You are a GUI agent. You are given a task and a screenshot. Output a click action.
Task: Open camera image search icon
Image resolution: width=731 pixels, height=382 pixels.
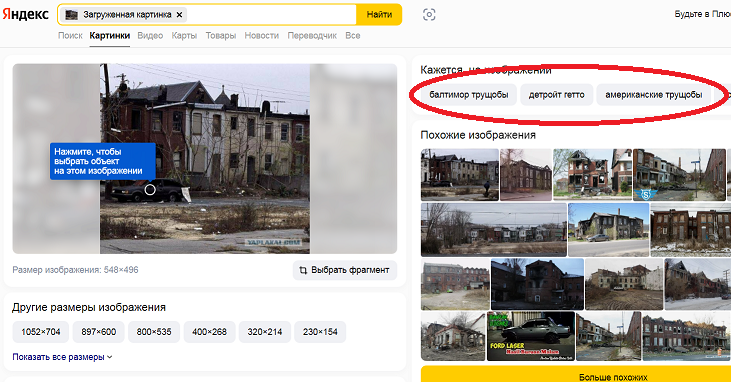pos(429,15)
